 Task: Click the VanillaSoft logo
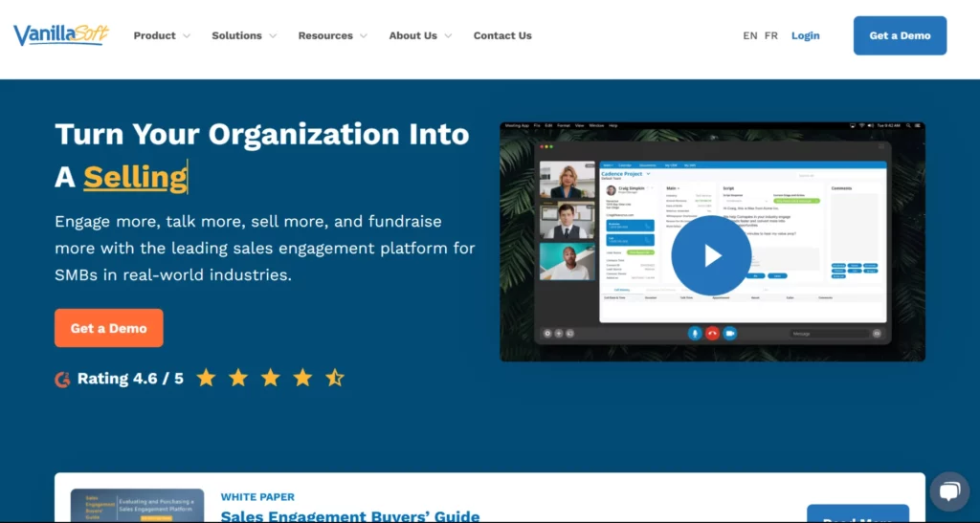pos(61,35)
